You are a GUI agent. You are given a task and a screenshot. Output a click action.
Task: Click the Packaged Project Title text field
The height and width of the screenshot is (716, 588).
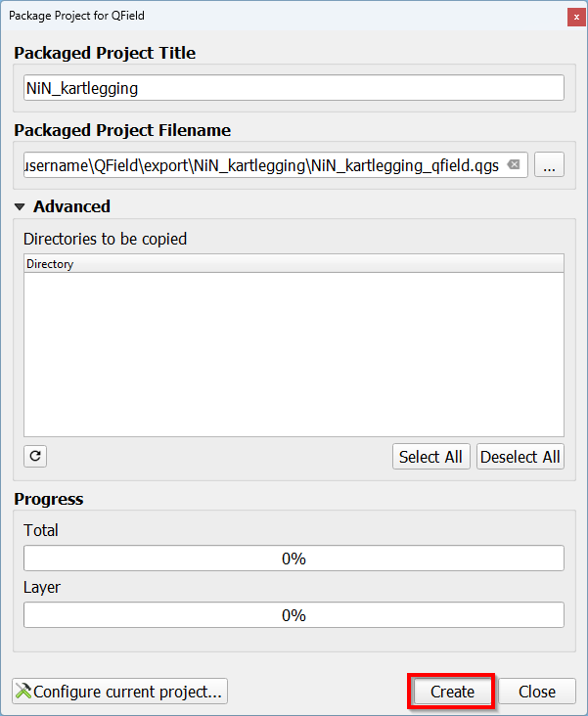294,88
